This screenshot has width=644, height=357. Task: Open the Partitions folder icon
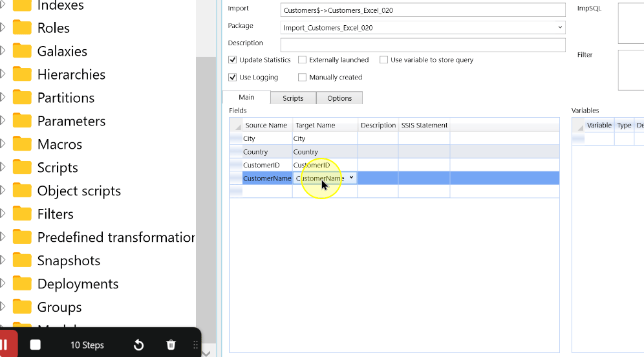coord(22,98)
